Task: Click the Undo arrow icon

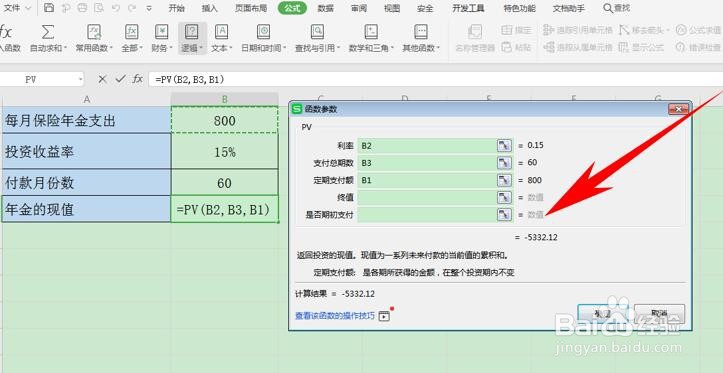Action: tap(115, 8)
